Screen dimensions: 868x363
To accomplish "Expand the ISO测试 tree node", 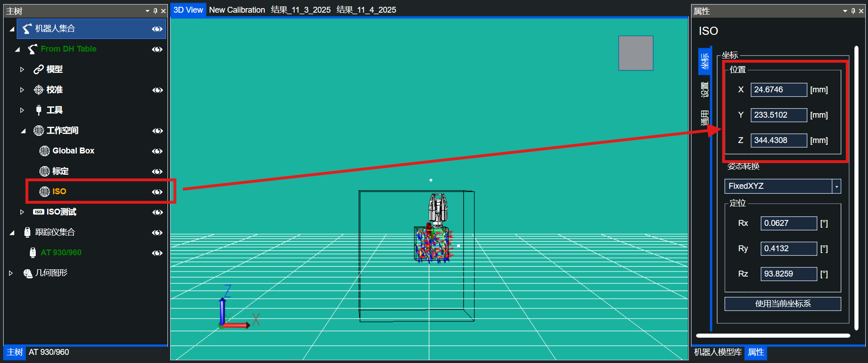I will pos(22,212).
